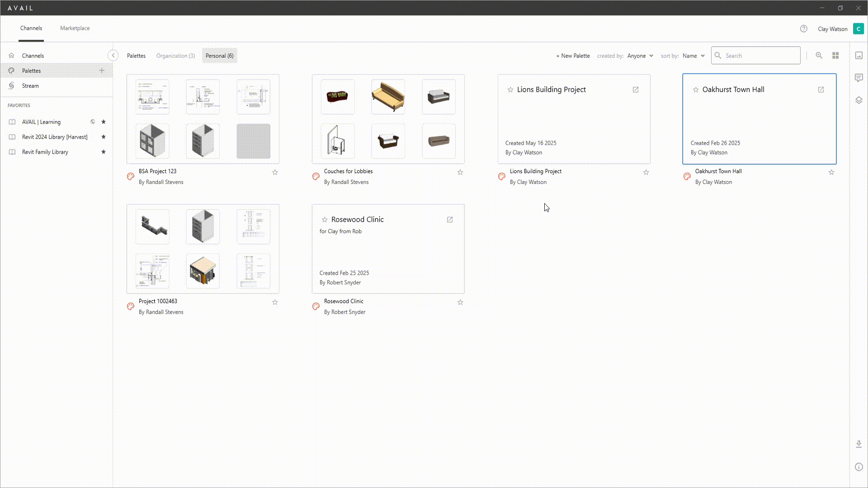Open Lions Building Project external link icon
This screenshot has width=868, height=488.
pyautogui.click(x=635, y=89)
